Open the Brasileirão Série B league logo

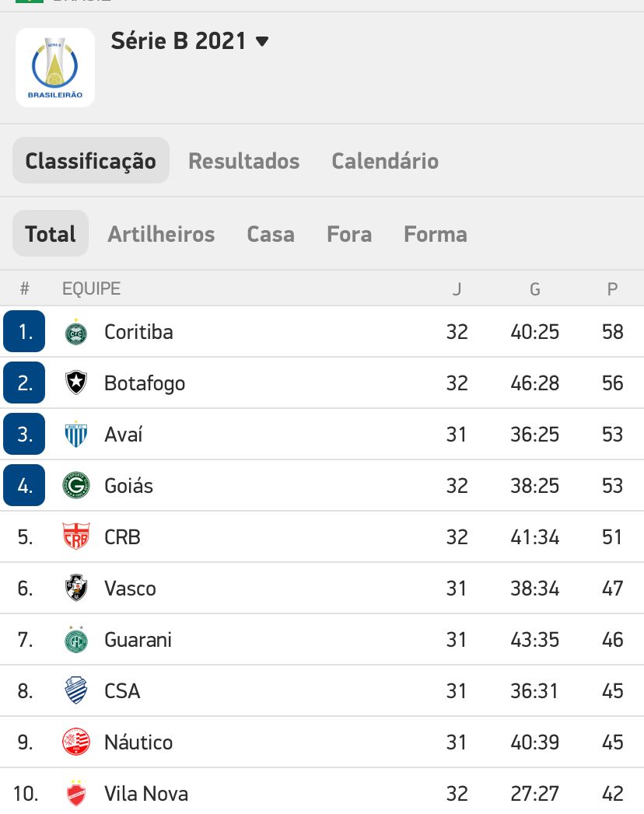coord(55,68)
